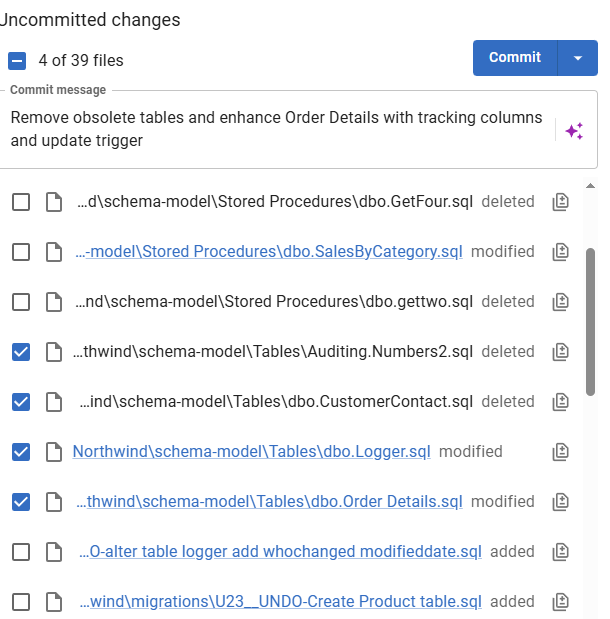The height and width of the screenshot is (619, 610).
Task: Open diff icon for dbo.Logger.sql row
Action: [x=560, y=452]
